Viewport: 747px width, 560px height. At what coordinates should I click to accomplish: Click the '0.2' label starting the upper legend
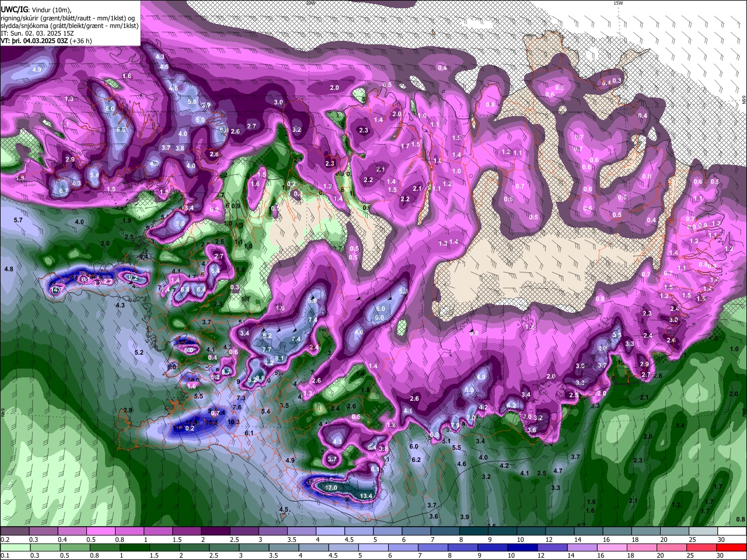pyautogui.click(x=5, y=540)
